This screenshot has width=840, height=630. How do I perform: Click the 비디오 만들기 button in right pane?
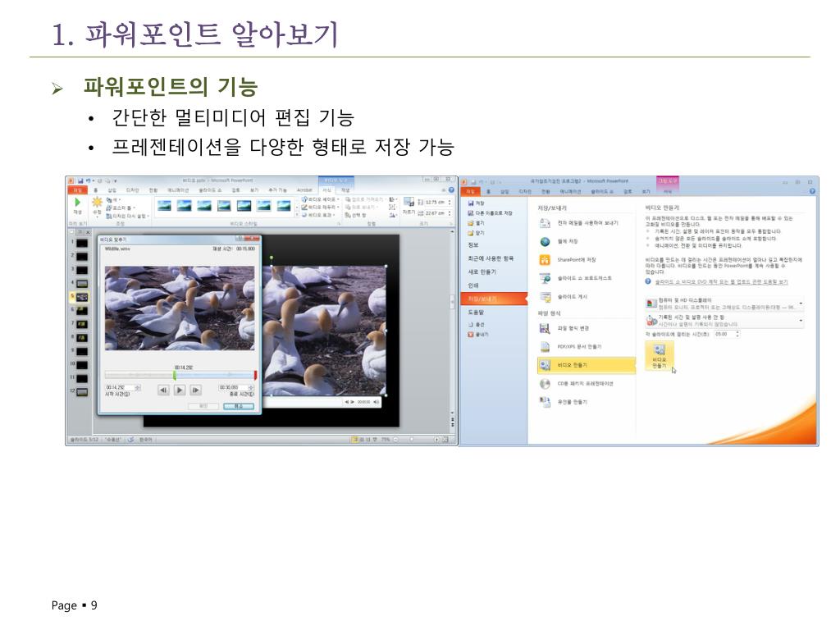pyautogui.click(x=660, y=355)
